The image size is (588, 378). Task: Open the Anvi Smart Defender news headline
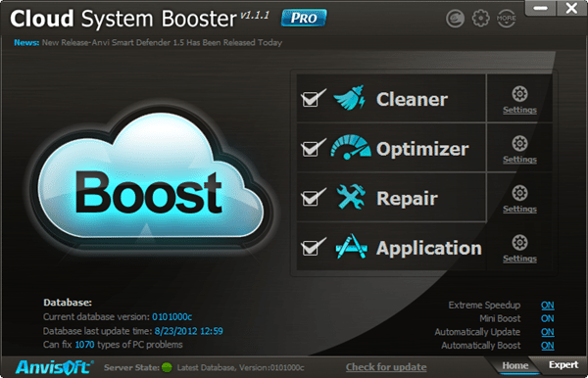pos(162,43)
